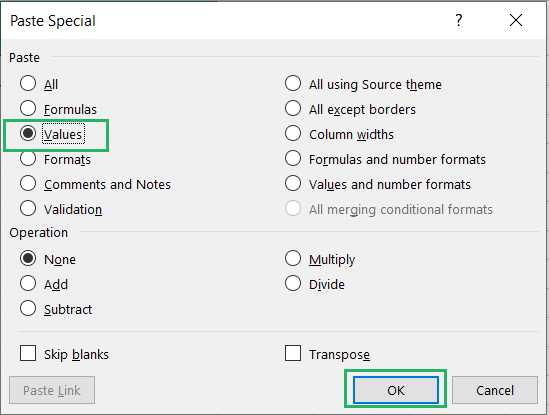Select Values and number formats
549x415 pixels.
coord(293,183)
